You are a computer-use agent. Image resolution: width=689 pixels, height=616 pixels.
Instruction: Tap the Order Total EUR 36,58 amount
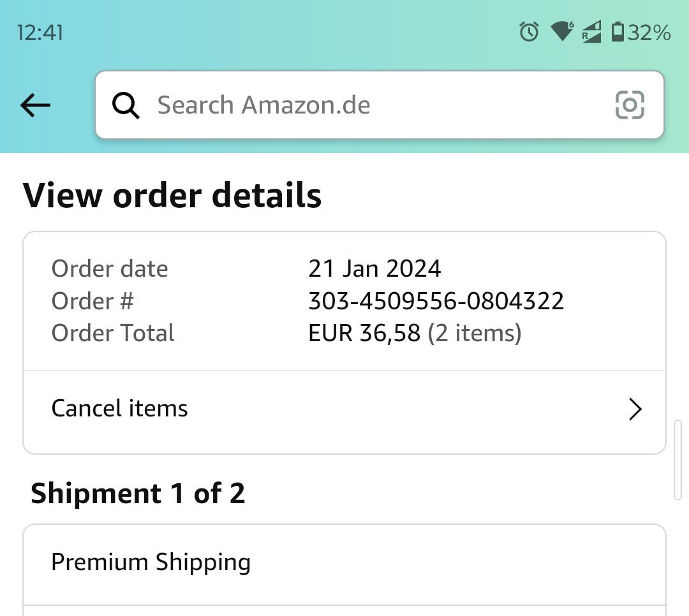364,333
